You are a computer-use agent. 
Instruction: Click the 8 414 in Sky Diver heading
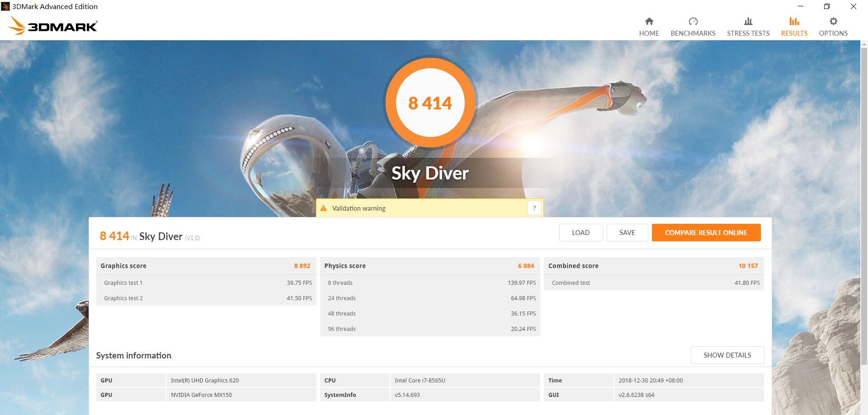pyautogui.click(x=141, y=236)
